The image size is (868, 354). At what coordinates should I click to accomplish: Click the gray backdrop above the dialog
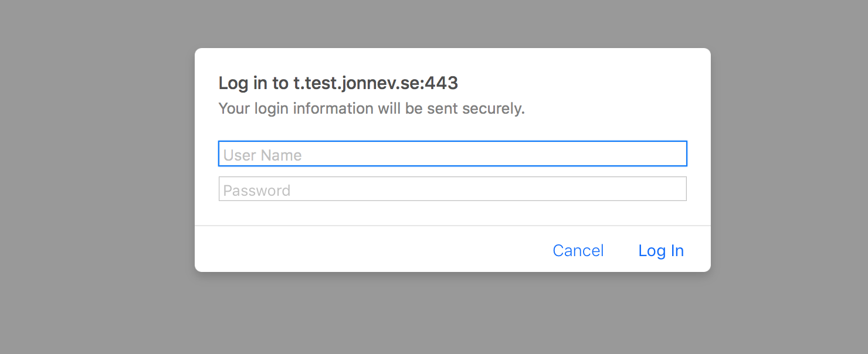click(452, 23)
